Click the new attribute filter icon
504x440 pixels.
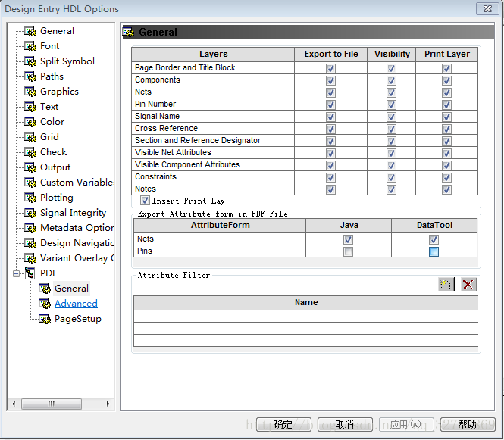(446, 284)
